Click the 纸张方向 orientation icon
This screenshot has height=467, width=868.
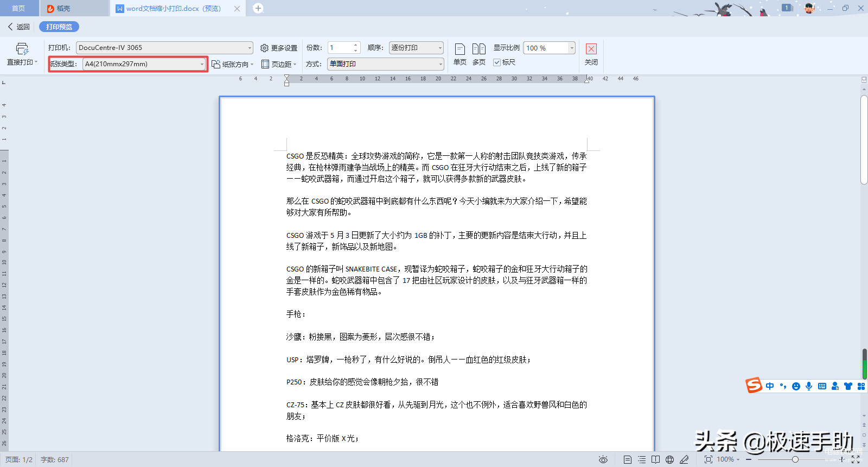pyautogui.click(x=216, y=64)
